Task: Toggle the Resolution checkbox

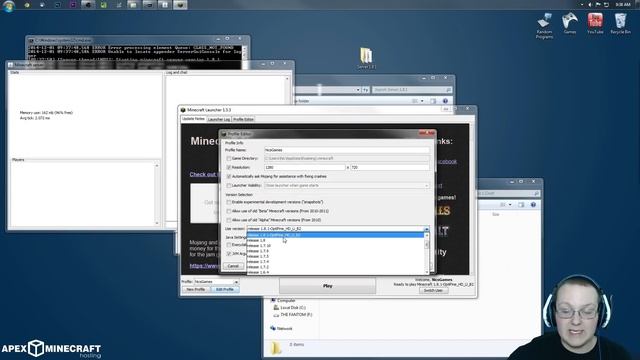Action: [229, 167]
